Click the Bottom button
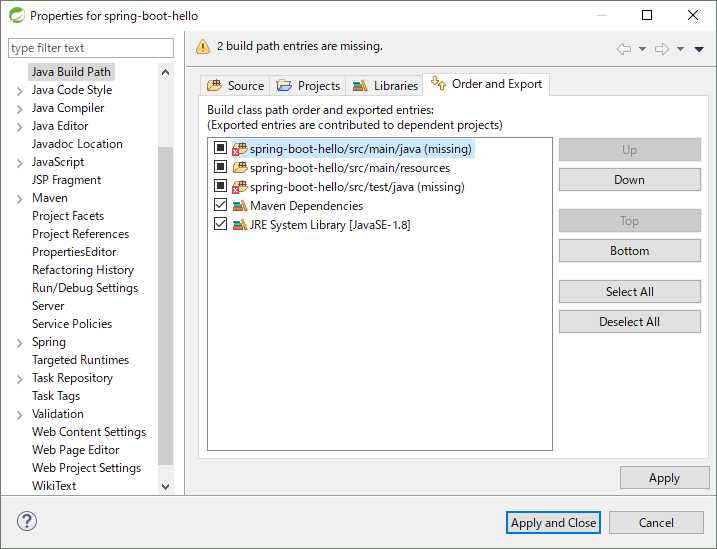The height and width of the screenshot is (549, 717). pyautogui.click(x=630, y=251)
